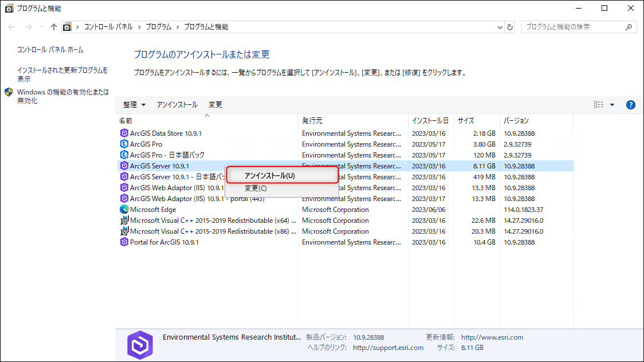Expand the address bar history dropdown

[x=500, y=27]
